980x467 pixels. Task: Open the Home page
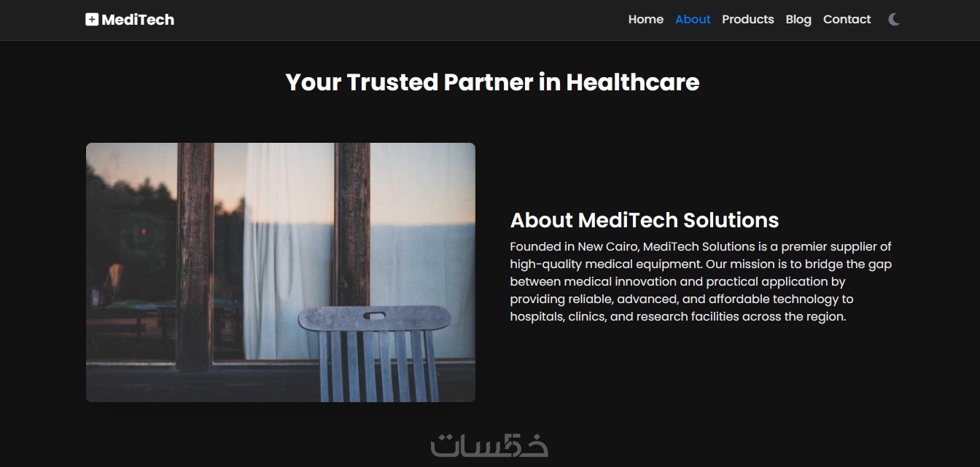tap(646, 20)
